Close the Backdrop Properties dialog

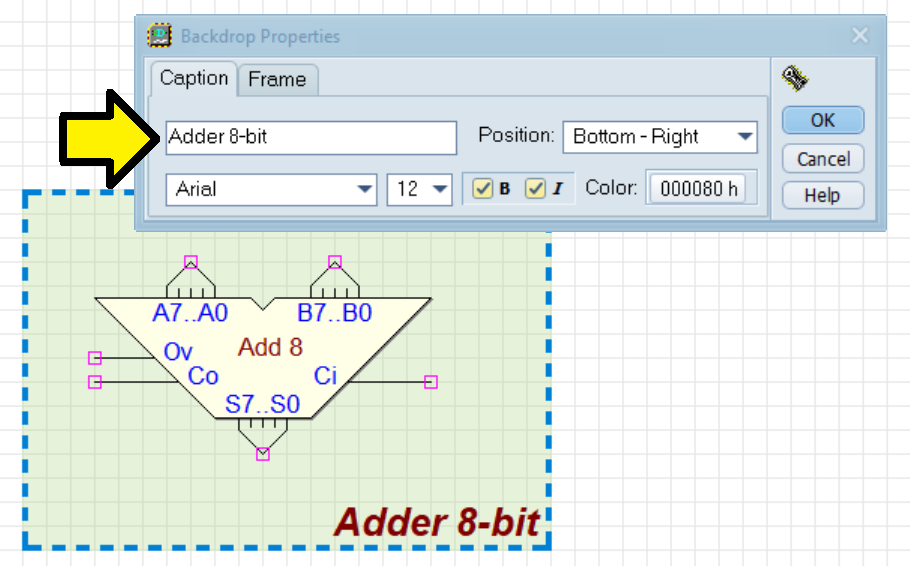pyautogui.click(x=860, y=35)
